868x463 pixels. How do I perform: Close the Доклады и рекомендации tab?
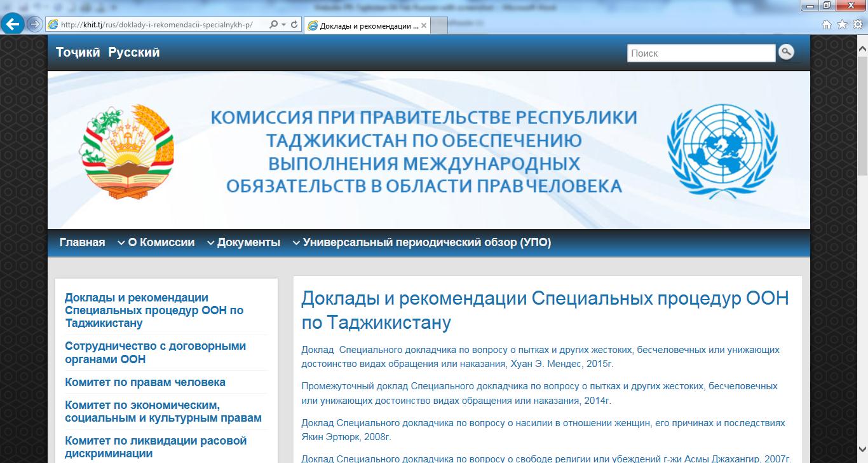[424, 25]
